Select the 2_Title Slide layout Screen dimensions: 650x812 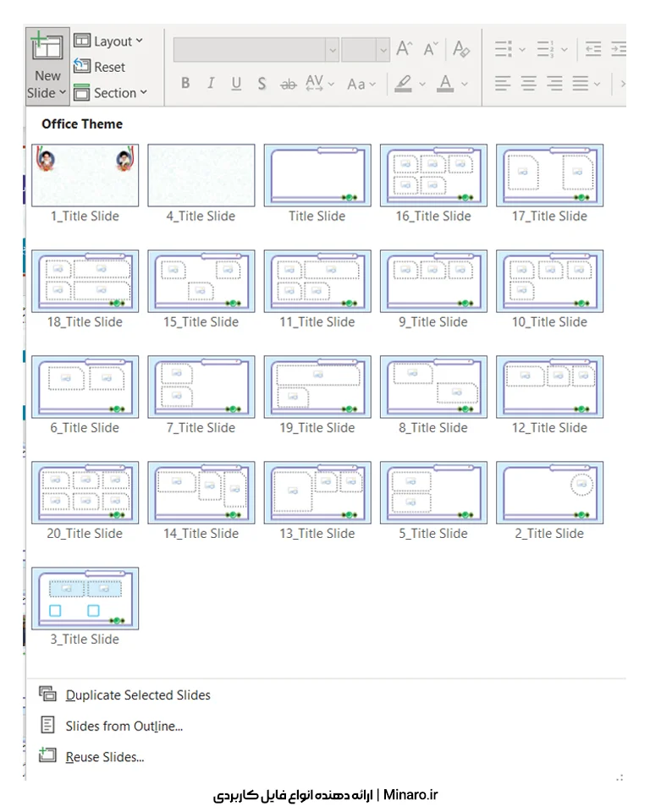coord(549,501)
